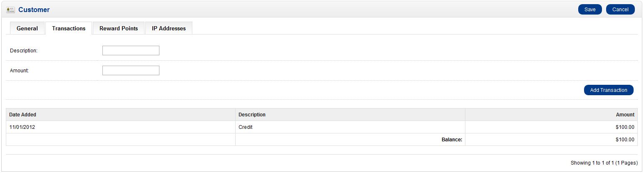Click the Date Added column header
Image resolution: width=644 pixels, height=175 pixels.
pyautogui.click(x=22, y=115)
